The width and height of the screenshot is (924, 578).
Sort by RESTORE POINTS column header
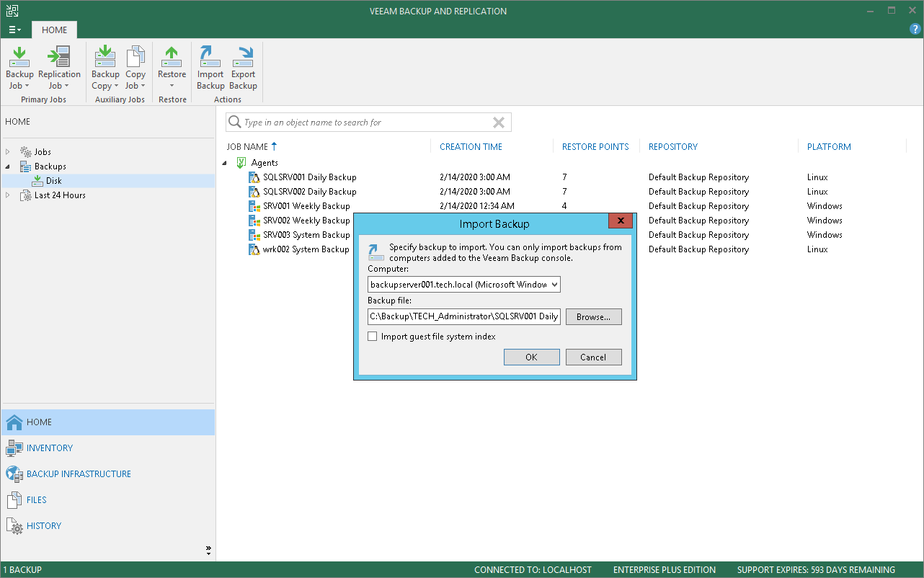point(595,146)
